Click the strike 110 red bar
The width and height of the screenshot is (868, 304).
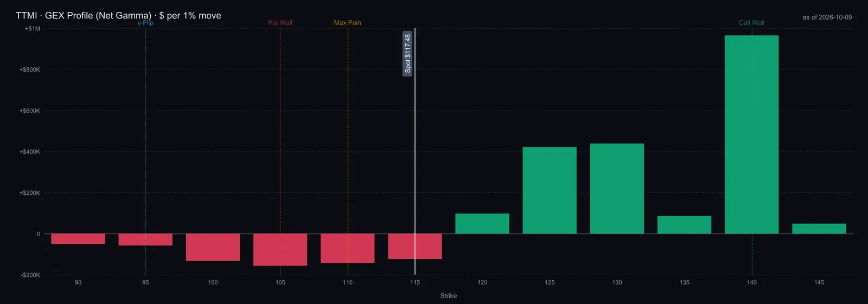[348, 249]
